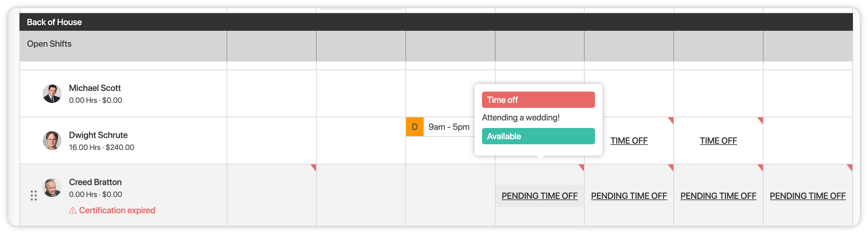This screenshot has height=234, width=868.
Task: Open Dwight's 9am - 5pm shift
Action: (x=448, y=127)
